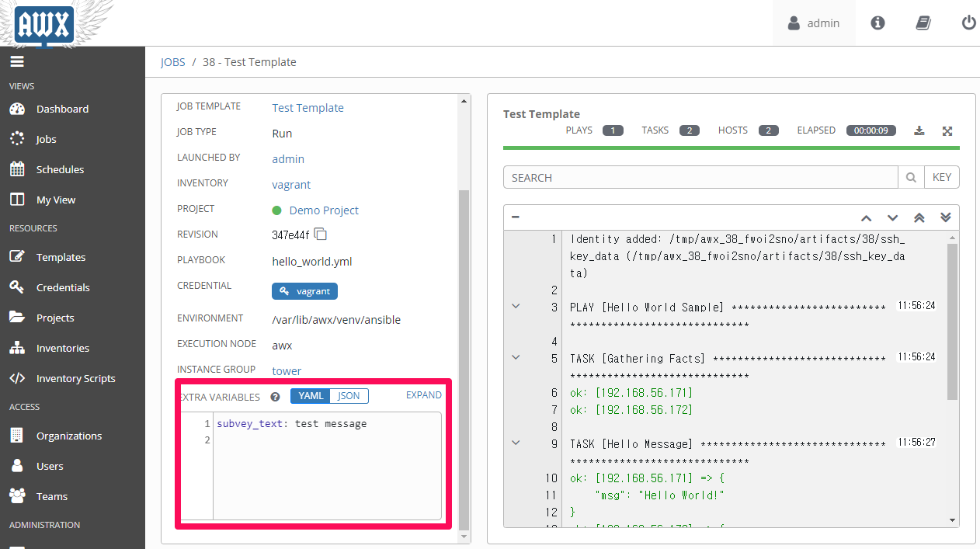Open the hamburger navigation menu
Screen dimensions: 980x549
16,61
